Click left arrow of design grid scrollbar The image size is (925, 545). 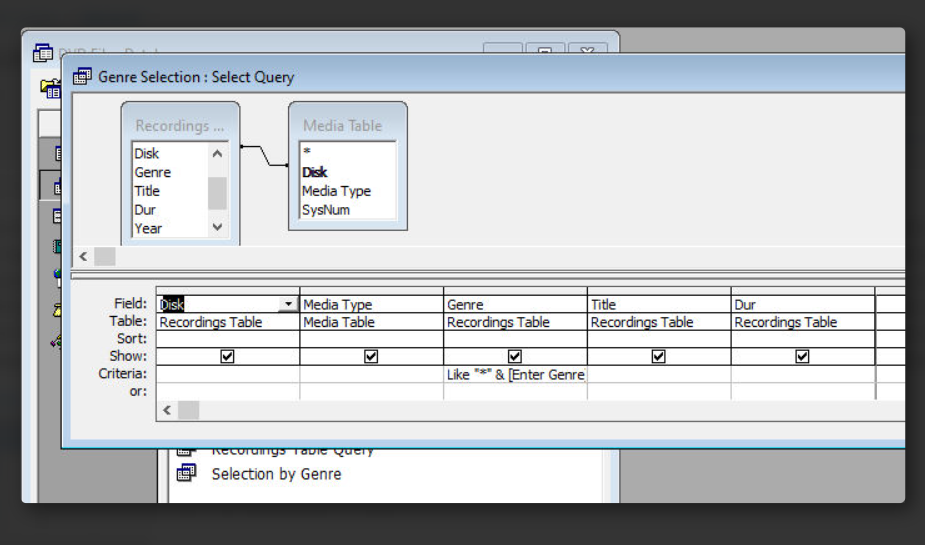pos(167,410)
